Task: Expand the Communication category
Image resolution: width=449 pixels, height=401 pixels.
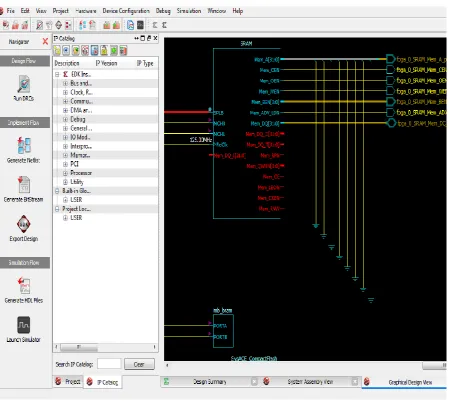Action: pos(65,101)
